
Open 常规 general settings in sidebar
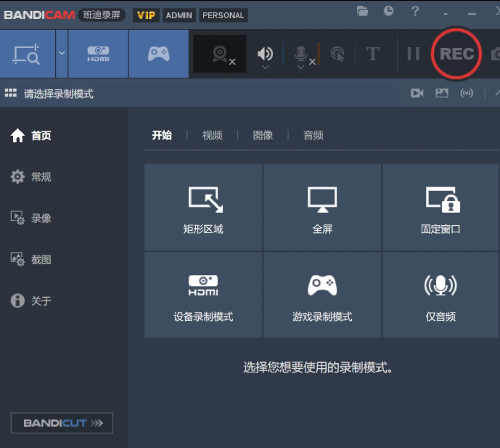(x=31, y=176)
